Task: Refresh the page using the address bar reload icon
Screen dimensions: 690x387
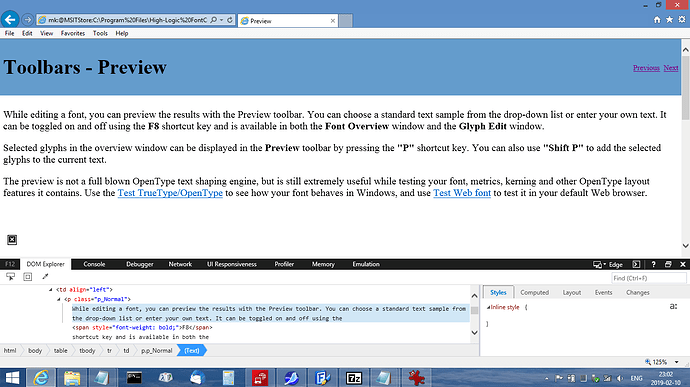Action: tap(230, 20)
